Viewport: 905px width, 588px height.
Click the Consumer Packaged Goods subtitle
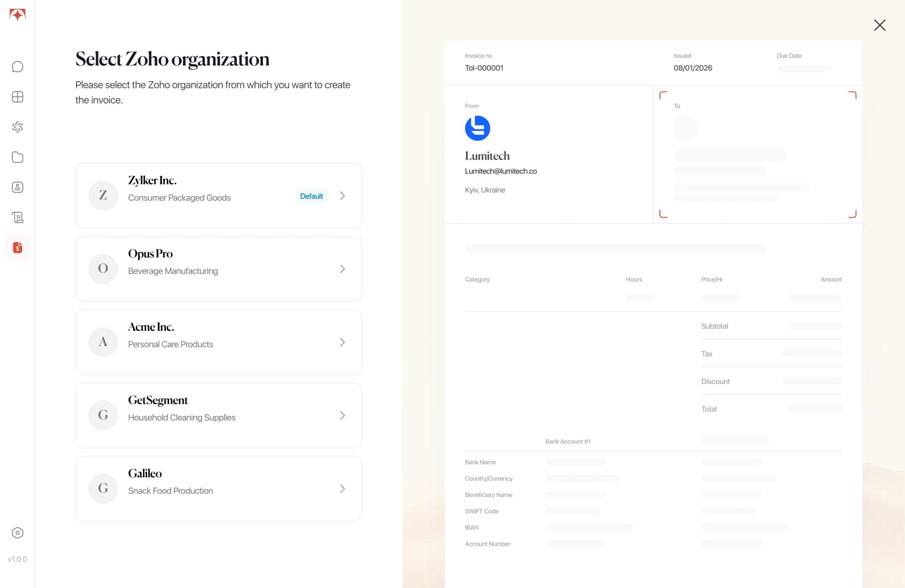(x=179, y=198)
